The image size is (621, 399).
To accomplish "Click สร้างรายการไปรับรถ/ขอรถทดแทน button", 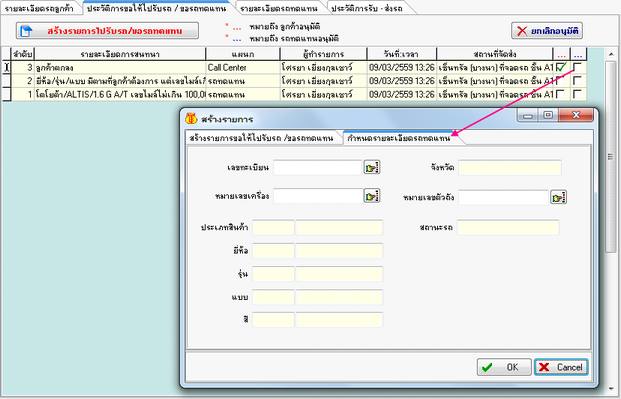I will pos(107,31).
